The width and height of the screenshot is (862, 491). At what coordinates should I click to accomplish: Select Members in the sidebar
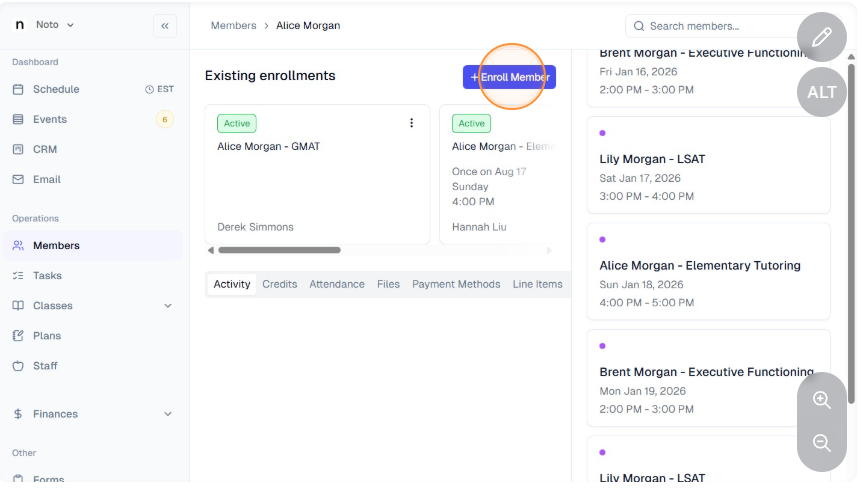pos(93,245)
